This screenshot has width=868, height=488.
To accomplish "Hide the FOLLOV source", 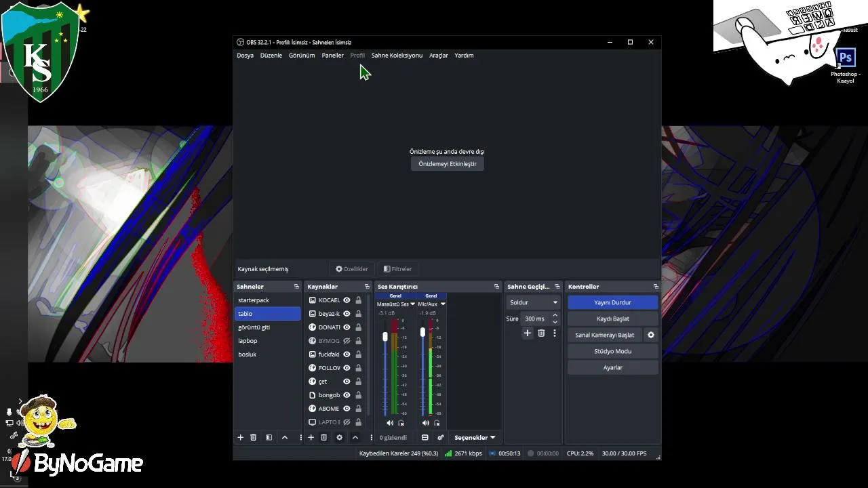I will 347,368.
